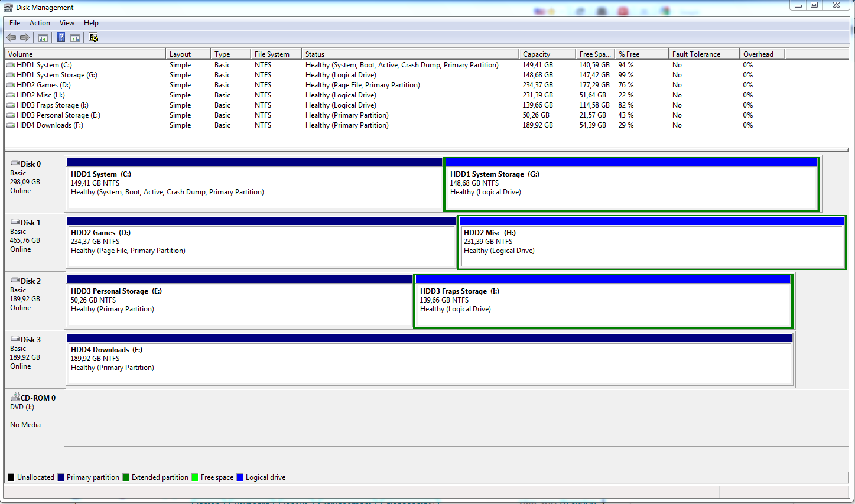Click the bright green Free space legend swatch
This screenshot has height=504, width=855.
[195, 477]
